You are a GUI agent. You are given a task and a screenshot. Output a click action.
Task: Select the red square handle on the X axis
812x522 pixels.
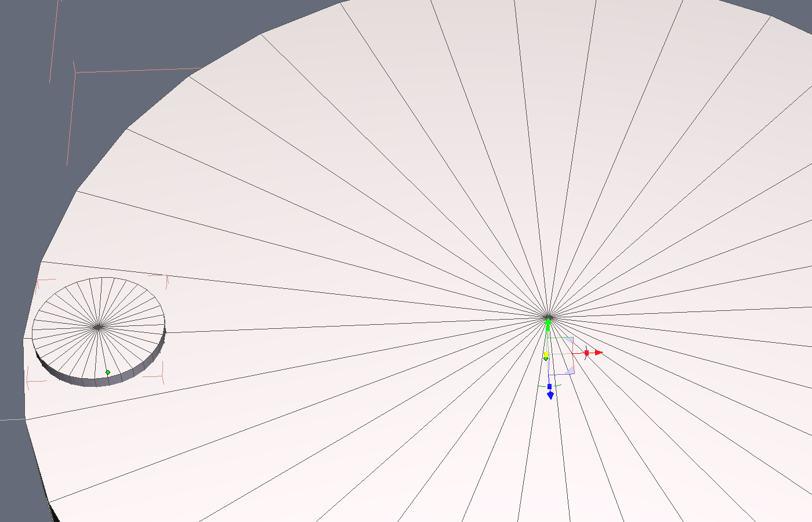(586, 353)
